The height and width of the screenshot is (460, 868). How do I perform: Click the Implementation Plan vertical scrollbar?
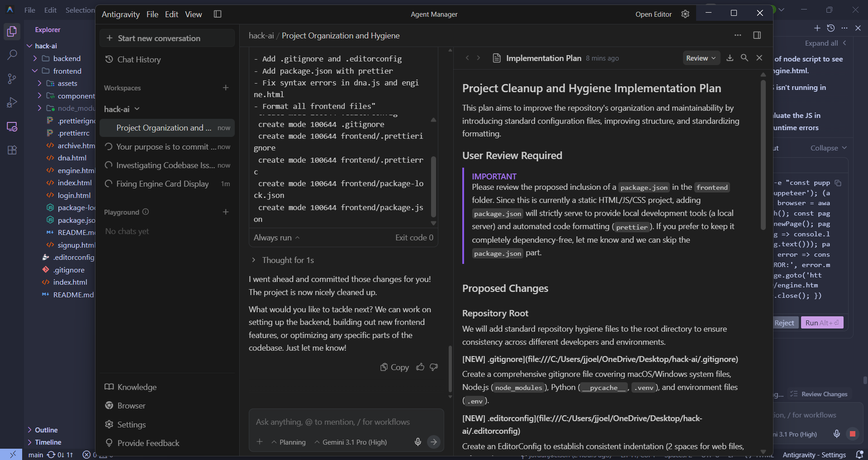tap(763, 154)
